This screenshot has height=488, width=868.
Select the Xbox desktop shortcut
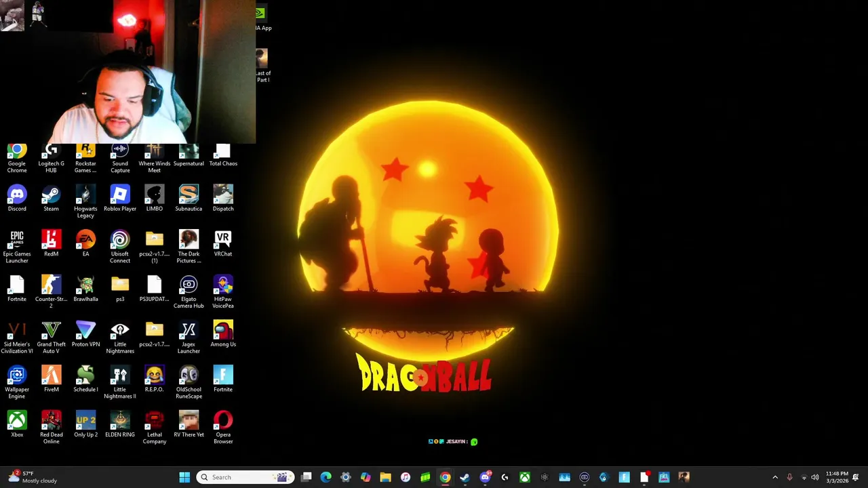coord(17,424)
